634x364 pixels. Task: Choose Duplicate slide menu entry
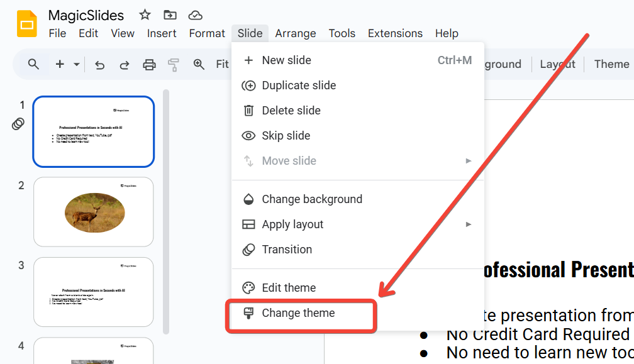pos(358,85)
